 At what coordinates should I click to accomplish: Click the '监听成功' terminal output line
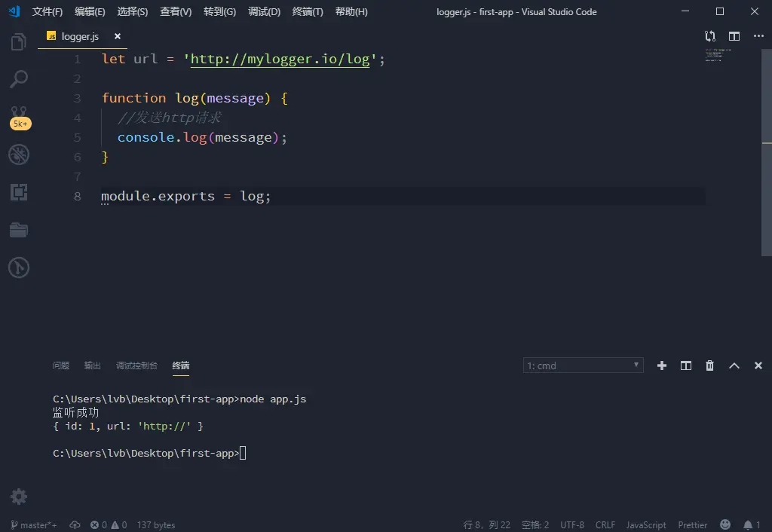pyautogui.click(x=76, y=412)
